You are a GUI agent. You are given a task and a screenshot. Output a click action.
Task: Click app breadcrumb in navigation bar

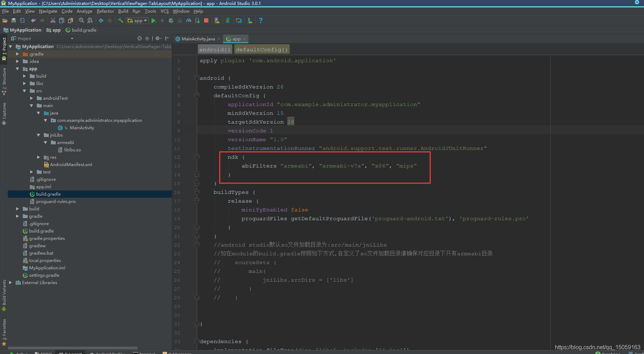point(54,30)
